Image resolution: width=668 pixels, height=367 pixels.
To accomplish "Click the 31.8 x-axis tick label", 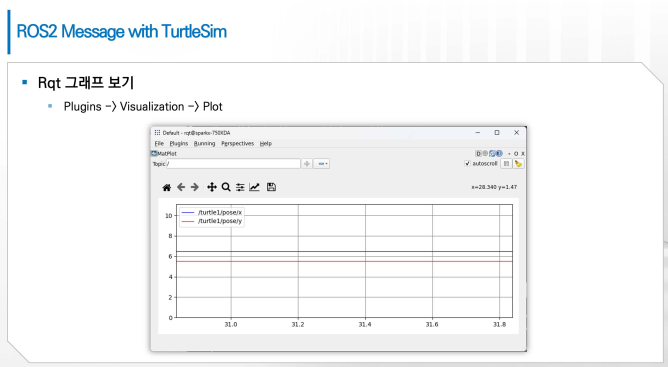I will [x=499, y=324].
